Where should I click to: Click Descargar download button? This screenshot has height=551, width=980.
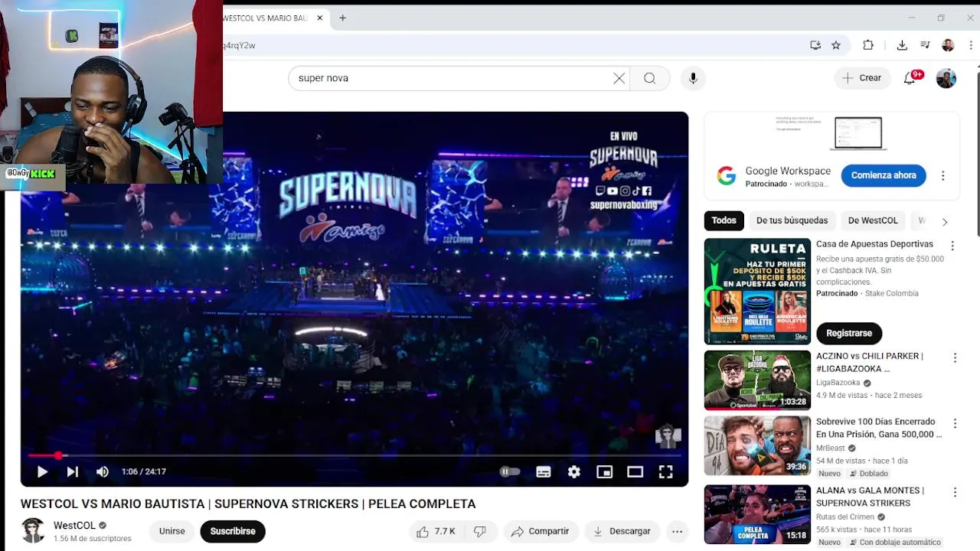[622, 531]
